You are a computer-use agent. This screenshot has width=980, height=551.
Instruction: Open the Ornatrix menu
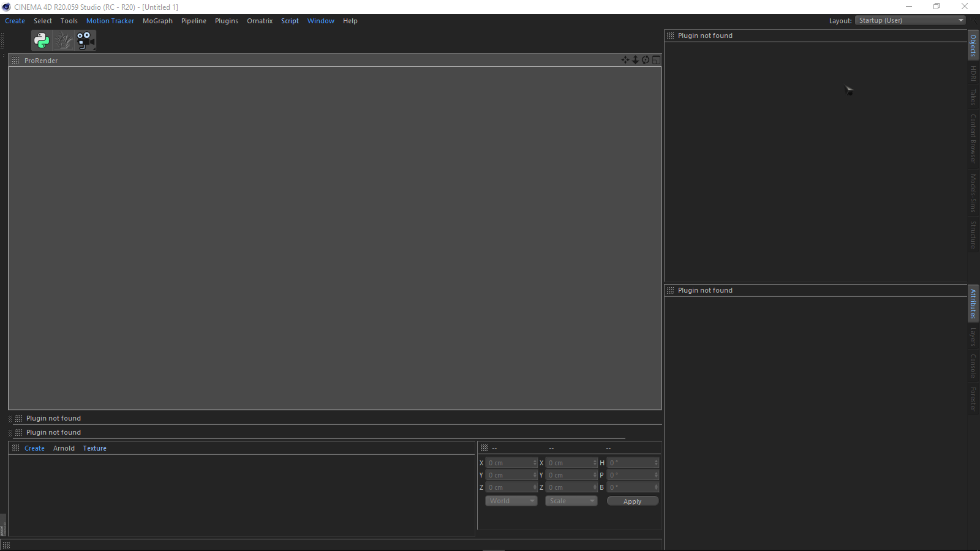260,21
